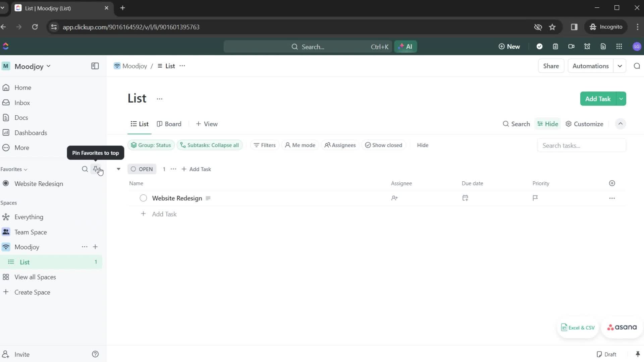Expand the Favorites section chevron
This screenshot has height=362, width=644.
[25, 169]
